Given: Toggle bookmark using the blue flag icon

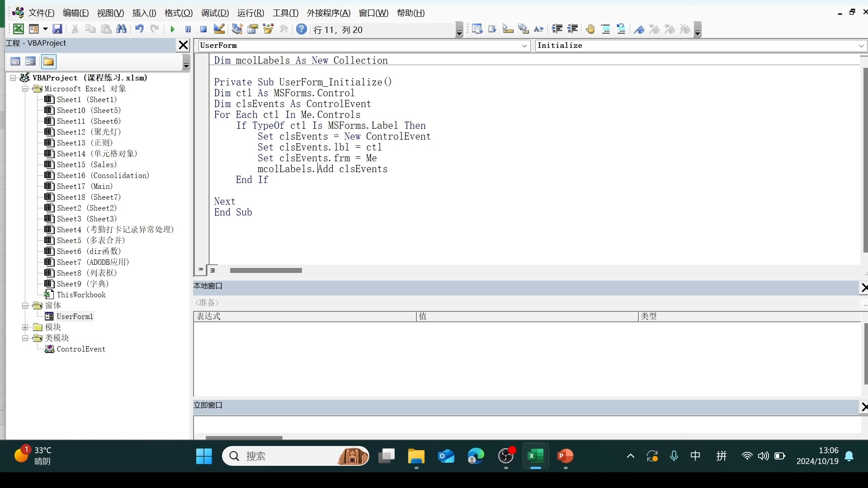Looking at the screenshot, I should tap(639, 29).
